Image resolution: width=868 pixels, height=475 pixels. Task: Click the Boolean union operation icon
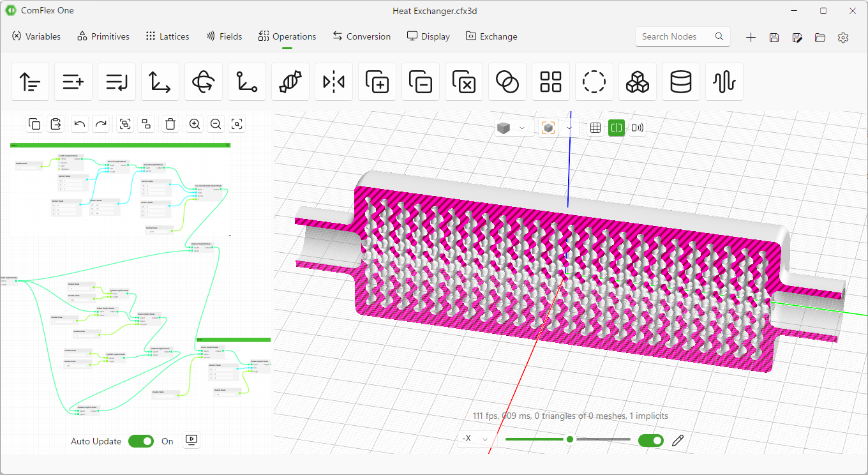pyautogui.click(x=377, y=82)
